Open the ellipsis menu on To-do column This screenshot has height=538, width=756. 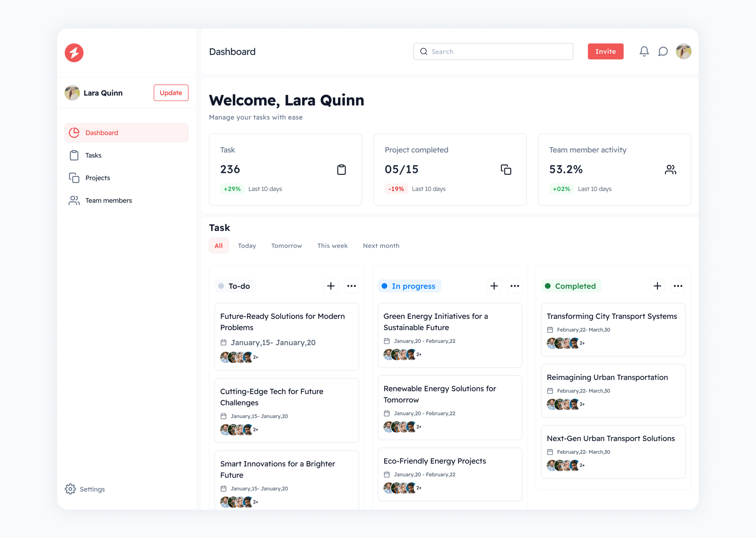click(x=351, y=286)
